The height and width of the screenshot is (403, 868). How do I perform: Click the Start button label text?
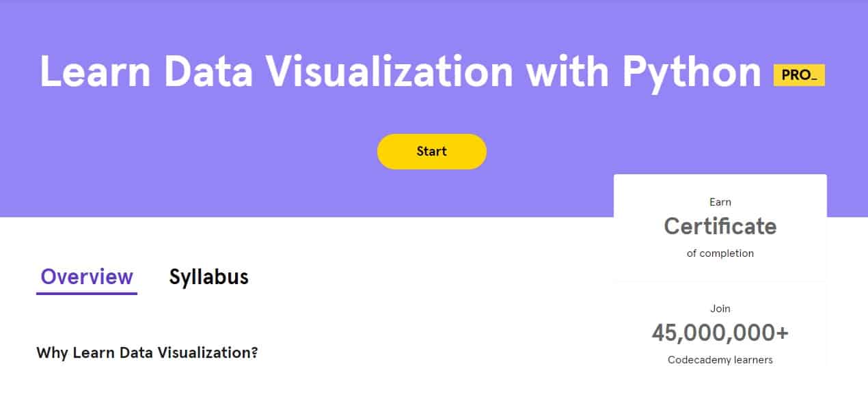coord(431,151)
